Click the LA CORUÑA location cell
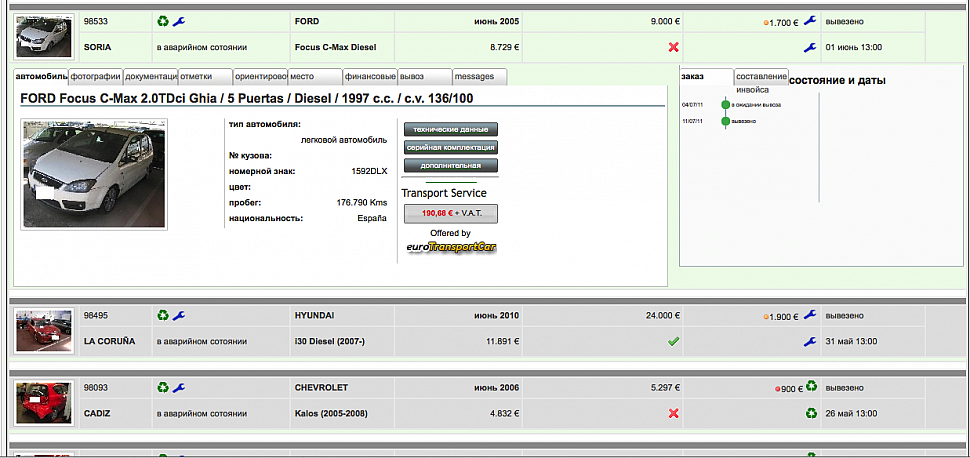970x458 pixels. coord(115,341)
